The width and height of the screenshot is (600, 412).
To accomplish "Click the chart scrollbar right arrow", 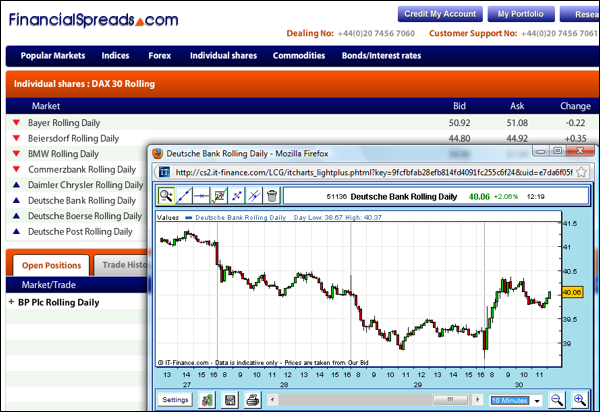I will point(477,400).
